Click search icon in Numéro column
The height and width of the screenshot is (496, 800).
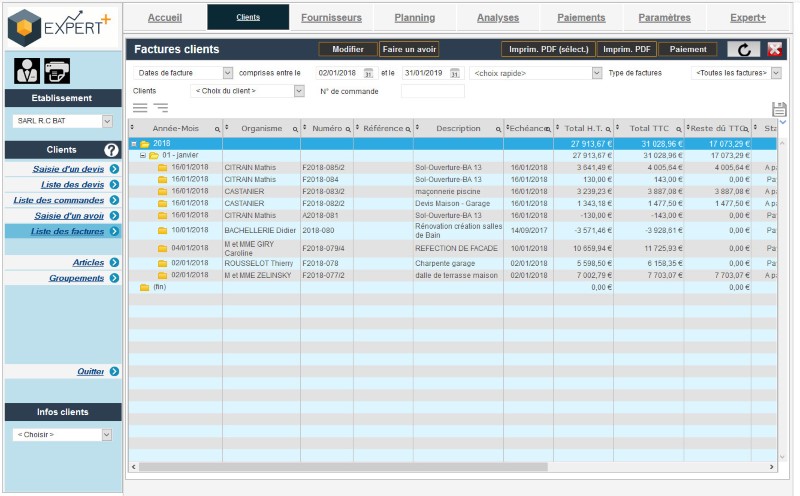coord(348,130)
